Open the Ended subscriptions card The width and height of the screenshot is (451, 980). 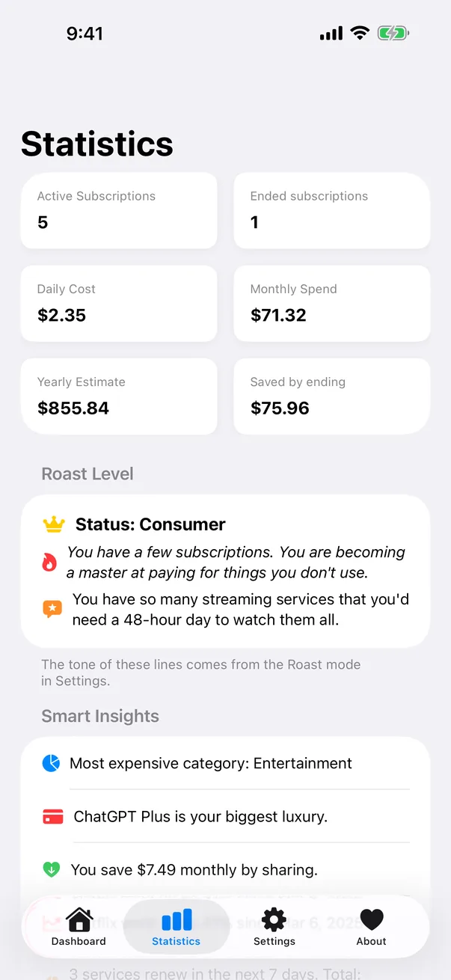tap(332, 211)
